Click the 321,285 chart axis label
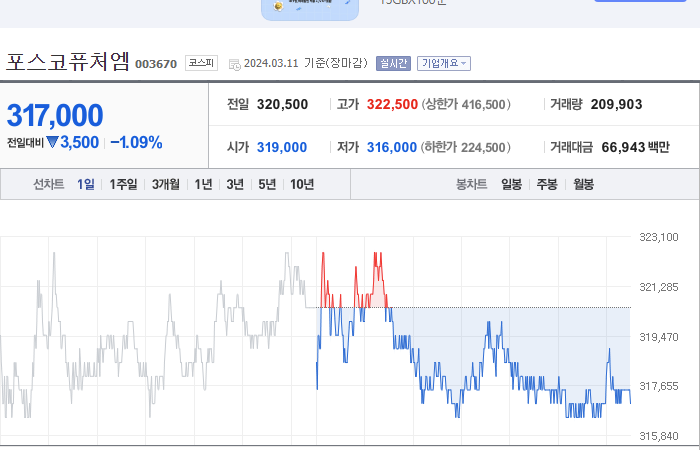The height and width of the screenshot is (450, 700). click(659, 287)
